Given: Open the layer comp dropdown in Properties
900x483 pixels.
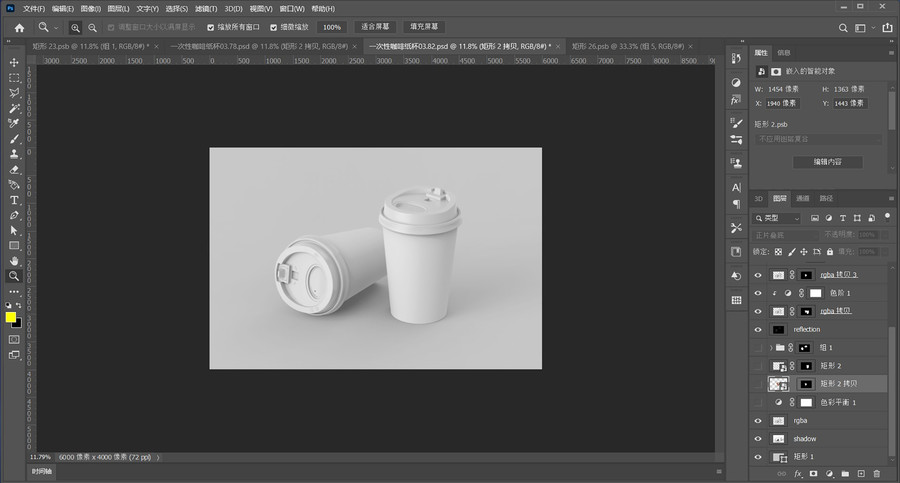Looking at the screenshot, I should (818, 140).
